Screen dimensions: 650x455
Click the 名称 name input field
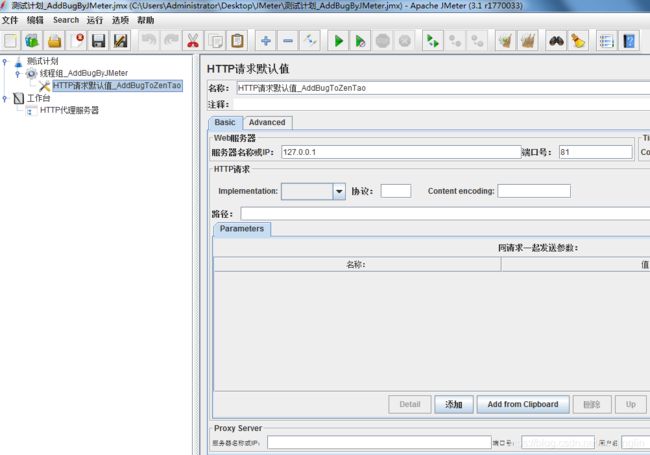click(x=443, y=88)
